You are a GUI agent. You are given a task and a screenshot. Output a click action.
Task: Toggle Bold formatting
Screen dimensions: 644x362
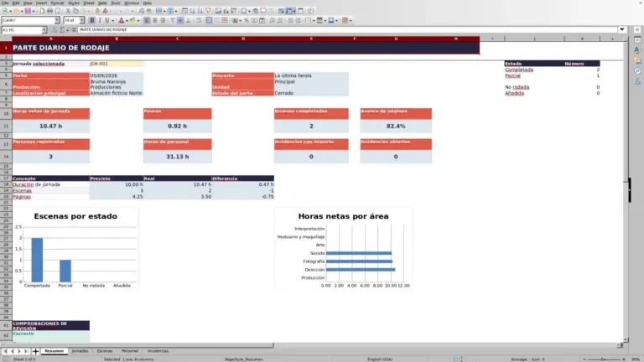point(92,20)
